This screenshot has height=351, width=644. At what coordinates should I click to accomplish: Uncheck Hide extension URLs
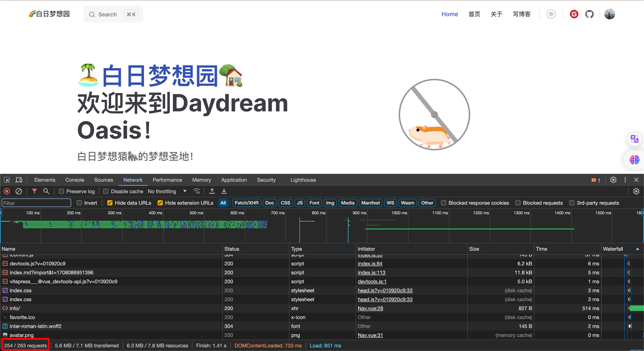160,203
